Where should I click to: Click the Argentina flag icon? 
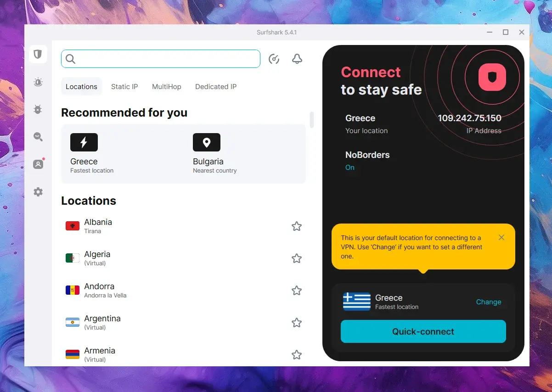73,322
